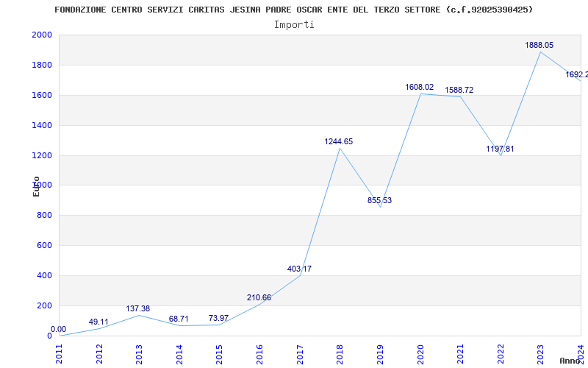Click the 1692.2 data label
This screenshot has width=588, height=368.
coord(576,75)
